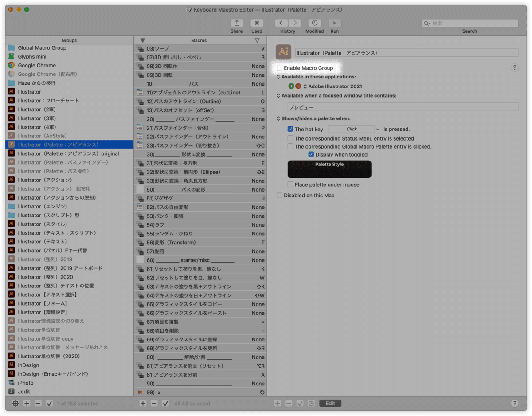Viewport: 532px width, 416px height.
Task: Click the macro group name field
Action: [x=407, y=53]
